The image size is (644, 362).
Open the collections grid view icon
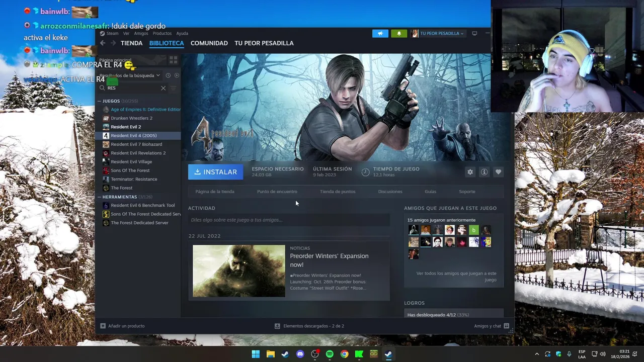coord(173,60)
